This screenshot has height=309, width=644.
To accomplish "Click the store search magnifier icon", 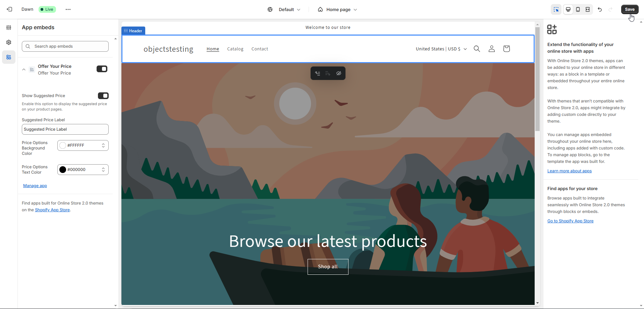I will click(x=477, y=49).
